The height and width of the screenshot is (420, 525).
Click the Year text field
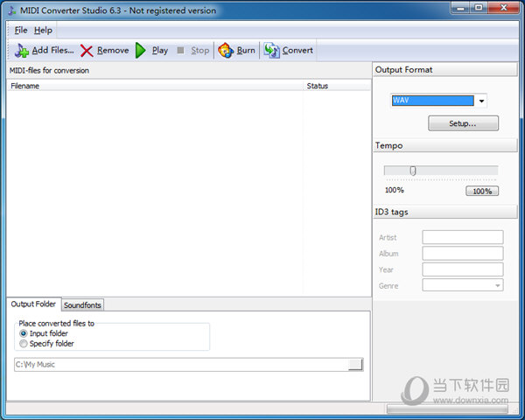pyautogui.click(x=463, y=269)
